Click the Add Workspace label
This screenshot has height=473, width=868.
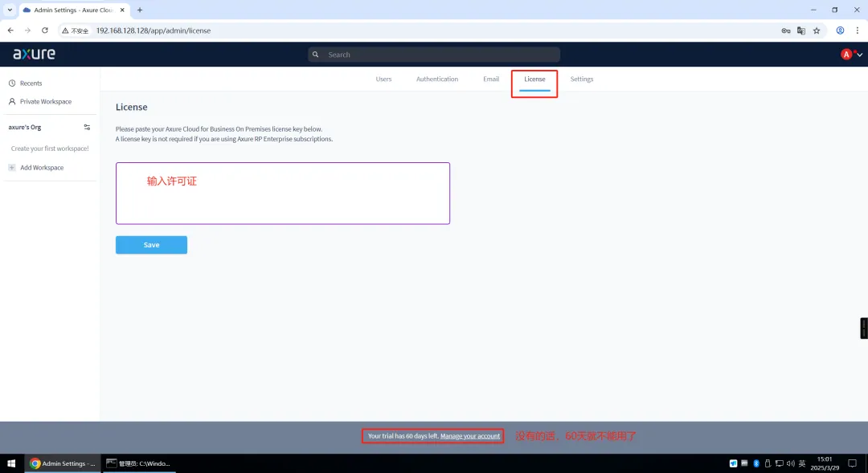coord(42,168)
